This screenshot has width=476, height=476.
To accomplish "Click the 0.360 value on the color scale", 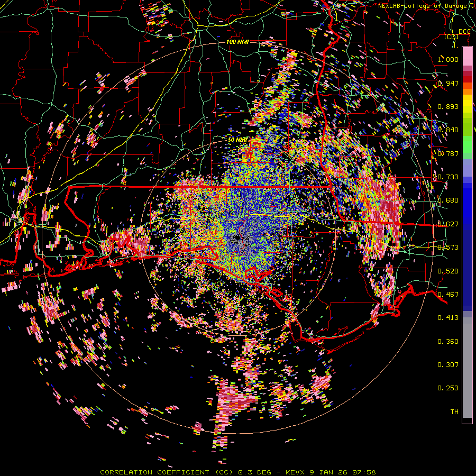I will [x=448, y=342].
